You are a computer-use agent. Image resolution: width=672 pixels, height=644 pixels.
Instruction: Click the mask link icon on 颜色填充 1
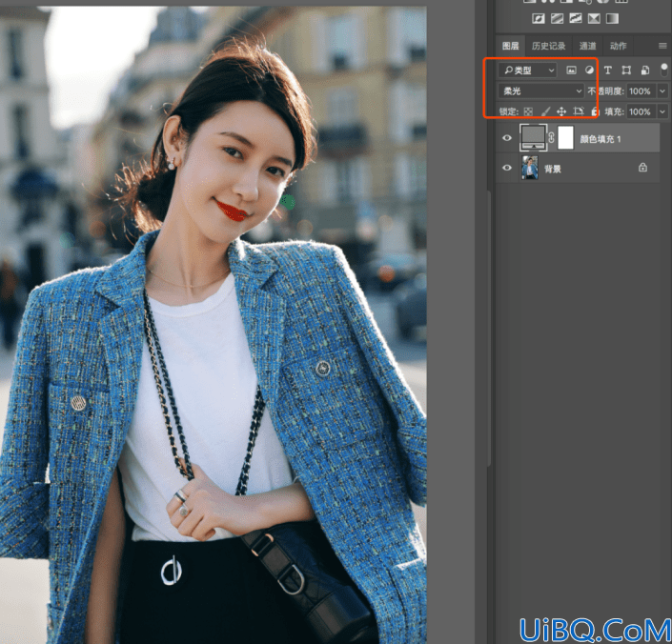point(552,137)
